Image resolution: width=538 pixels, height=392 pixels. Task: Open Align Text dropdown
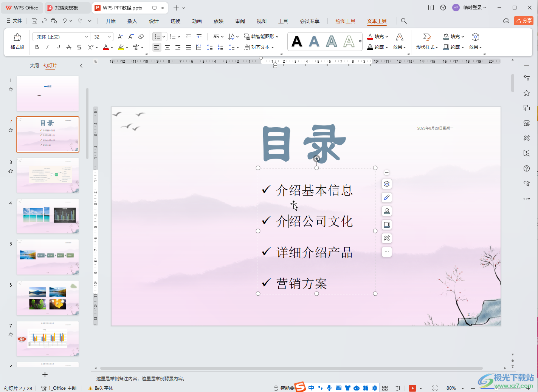point(259,47)
